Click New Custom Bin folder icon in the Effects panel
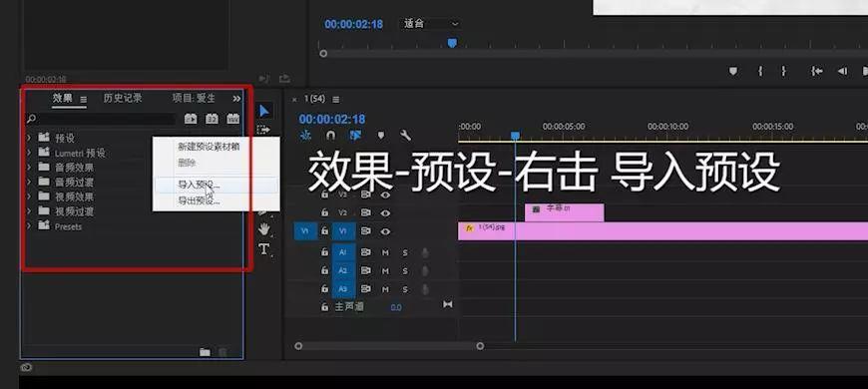Image resolution: width=868 pixels, height=389 pixels. pyautogui.click(x=205, y=352)
